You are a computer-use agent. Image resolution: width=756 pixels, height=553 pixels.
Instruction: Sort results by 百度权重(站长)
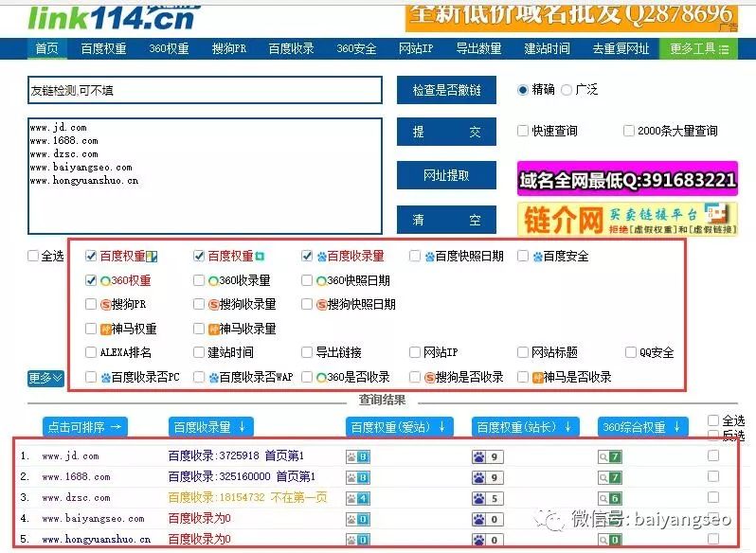[526, 427]
